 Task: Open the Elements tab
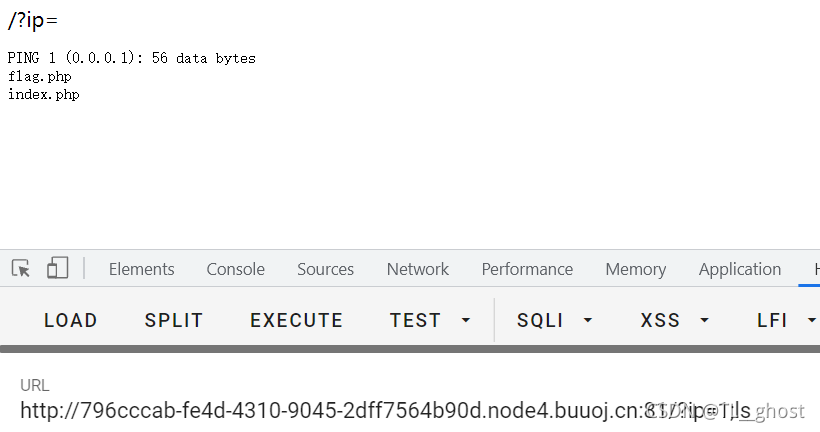(x=141, y=269)
